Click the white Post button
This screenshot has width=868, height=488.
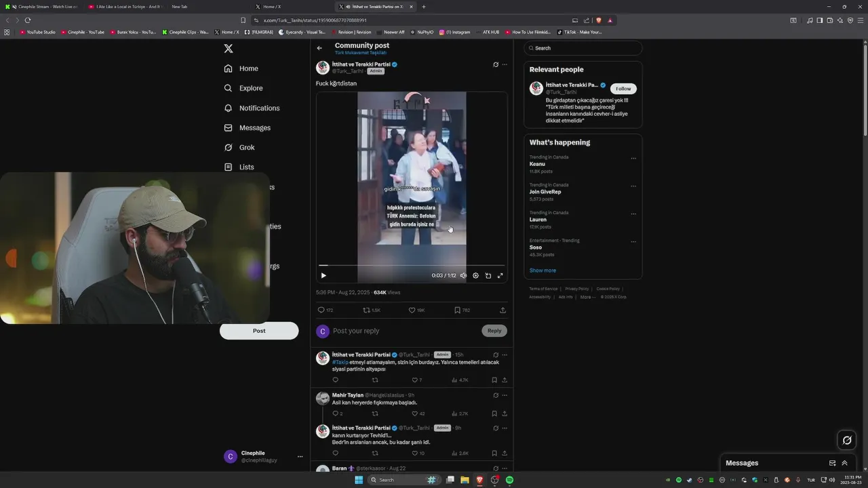259,331
